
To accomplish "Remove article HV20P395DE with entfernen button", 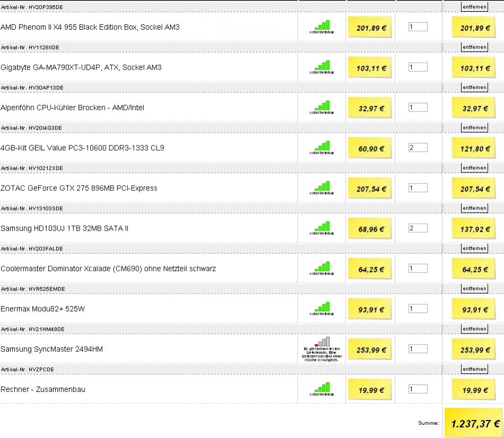I will [x=474, y=7].
